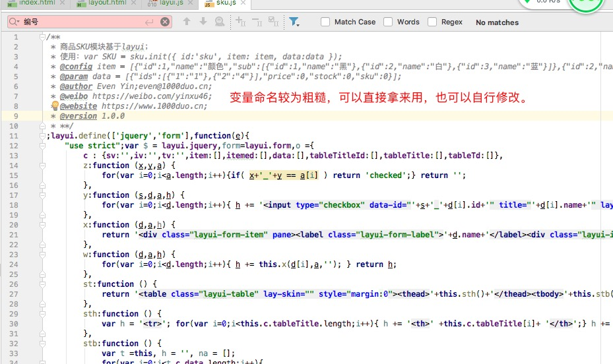The image size is (613, 364).
Task: Click the @config tag on line 4
Action: (76, 67)
